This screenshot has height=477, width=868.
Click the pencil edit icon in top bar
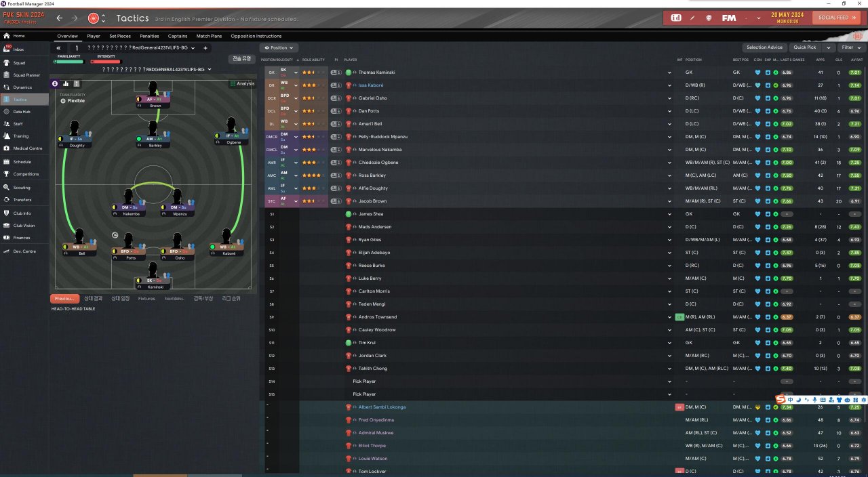(x=692, y=18)
